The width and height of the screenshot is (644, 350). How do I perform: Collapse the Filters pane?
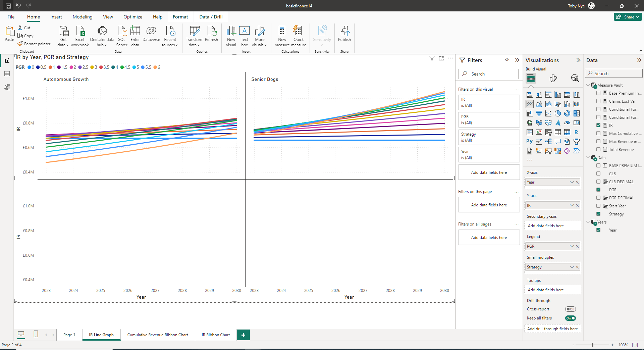click(517, 60)
